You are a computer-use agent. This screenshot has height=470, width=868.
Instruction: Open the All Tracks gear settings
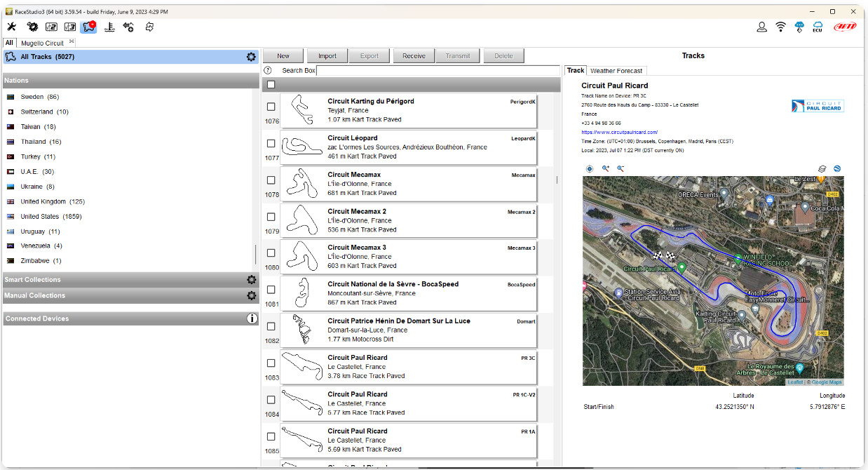click(x=251, y=57)
